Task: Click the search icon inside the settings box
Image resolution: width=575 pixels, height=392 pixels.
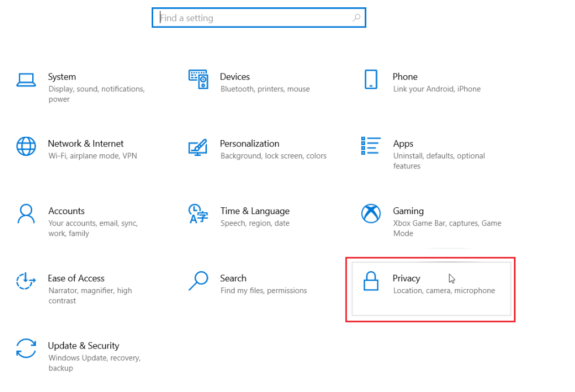Action: tap(356, 18)
